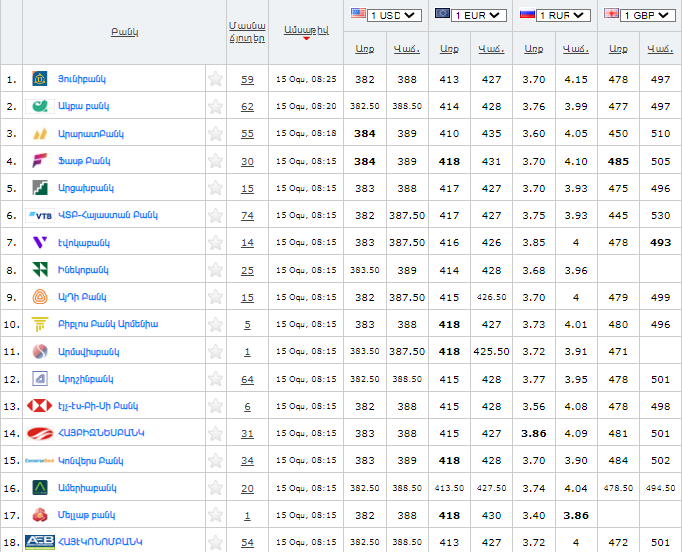Toggle favorite star for Ակբա բանկ
Viewport: 682px width, 552px height.
[215, 106]
